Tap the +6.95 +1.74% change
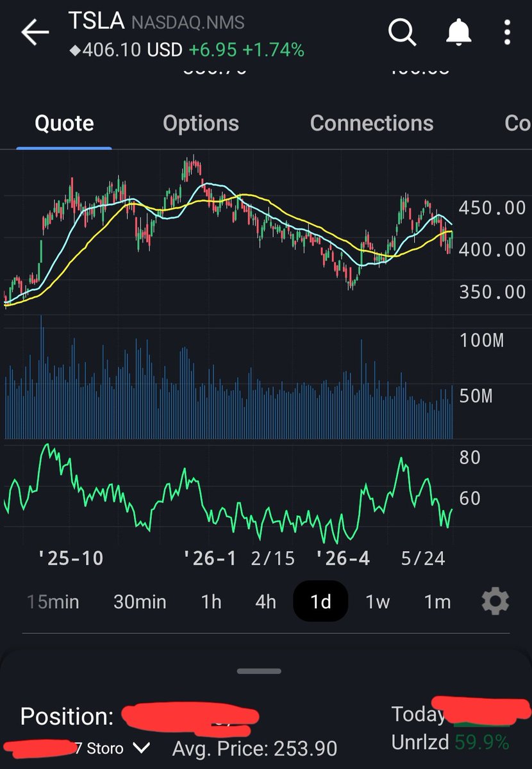This screenshot has width=532, height=769. point(247,49)
